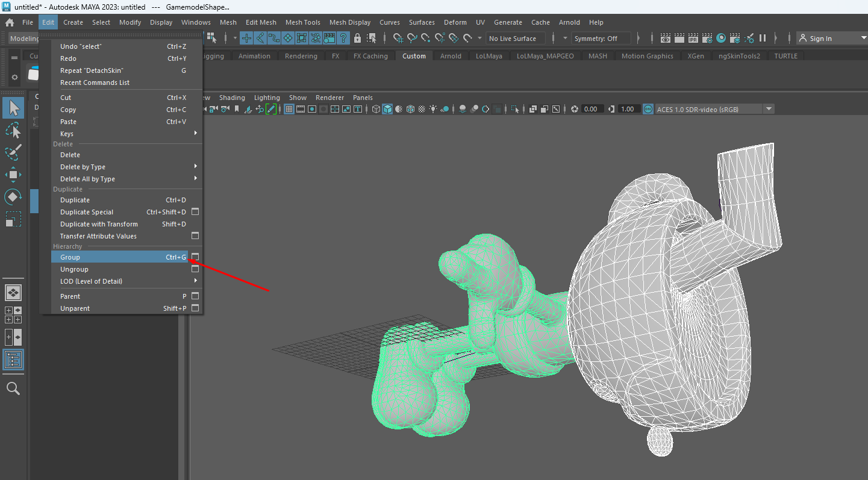Screen dimensions: 868x480
Task: Open Group options box
Action: (195, 257)
